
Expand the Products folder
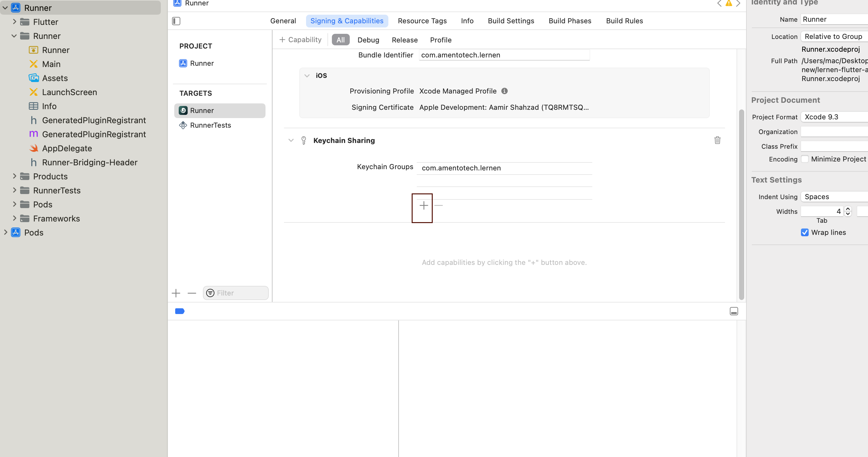pos(14,176)
